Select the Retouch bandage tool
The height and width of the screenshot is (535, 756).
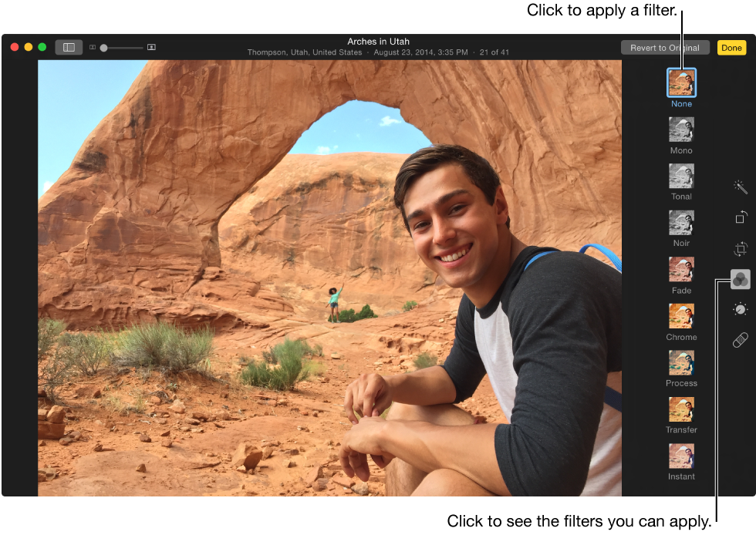[x=740, y=340]
